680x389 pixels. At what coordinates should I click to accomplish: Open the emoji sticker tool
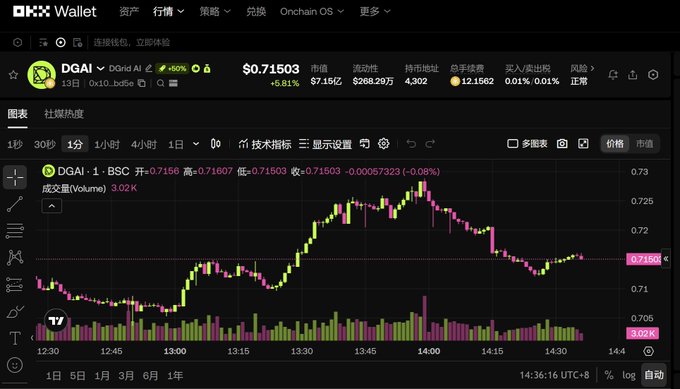(x=15, y=365)
